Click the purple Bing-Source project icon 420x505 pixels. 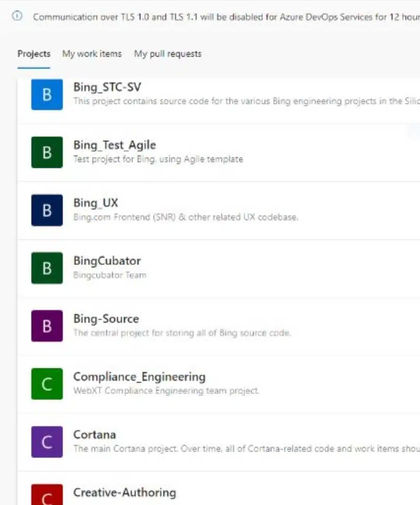[47, 326]
